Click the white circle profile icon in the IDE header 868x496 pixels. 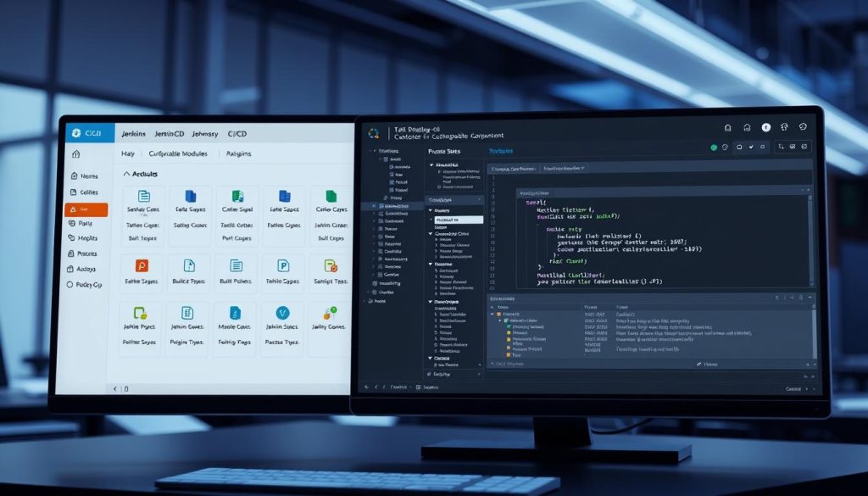coord(765,127)
